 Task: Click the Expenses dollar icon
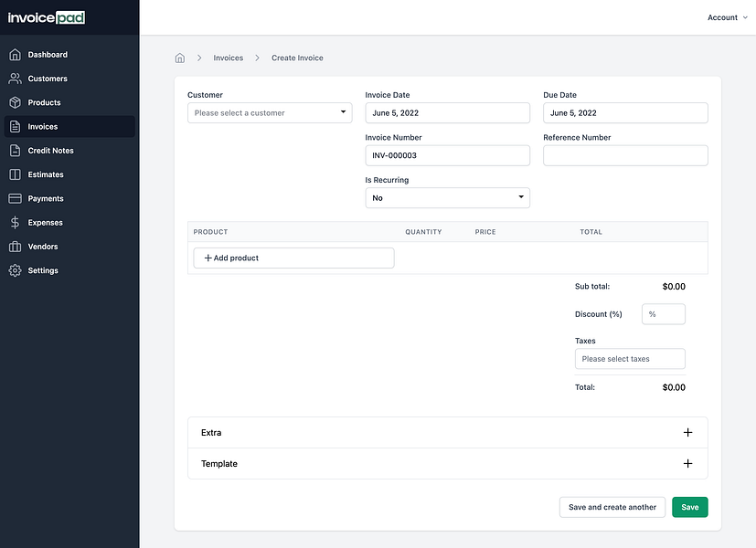point(15,223)
